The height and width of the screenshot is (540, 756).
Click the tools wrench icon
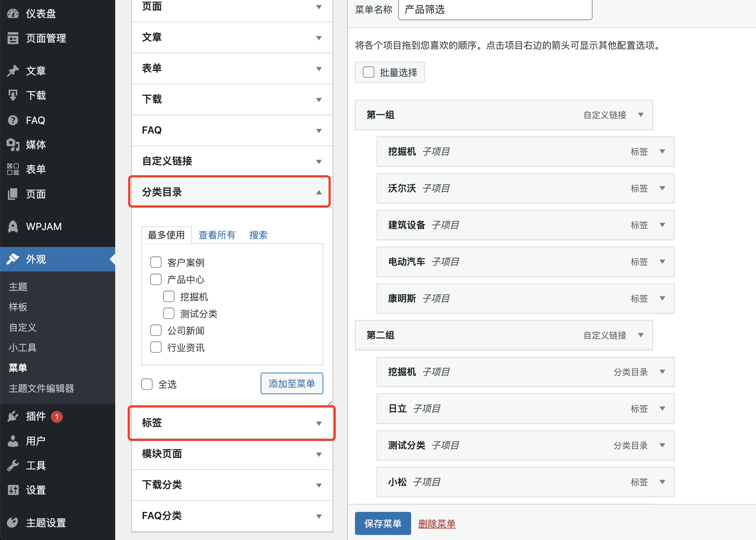pyautogui.click(x=13, y=465)
